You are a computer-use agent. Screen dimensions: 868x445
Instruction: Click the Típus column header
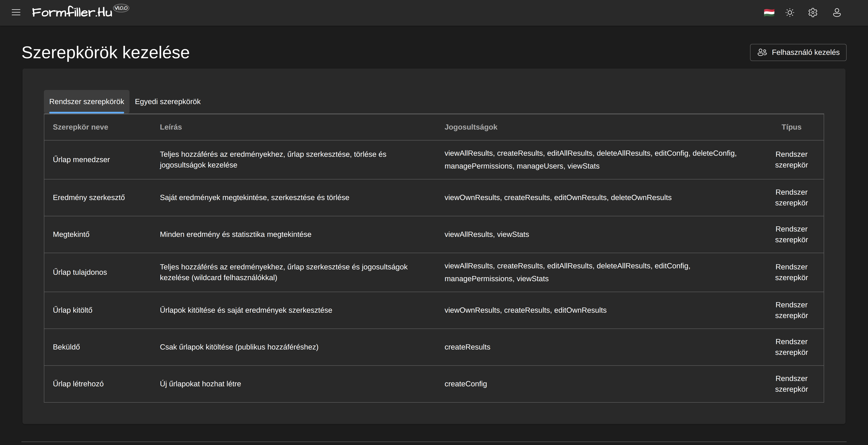click(x=791, y=127)
